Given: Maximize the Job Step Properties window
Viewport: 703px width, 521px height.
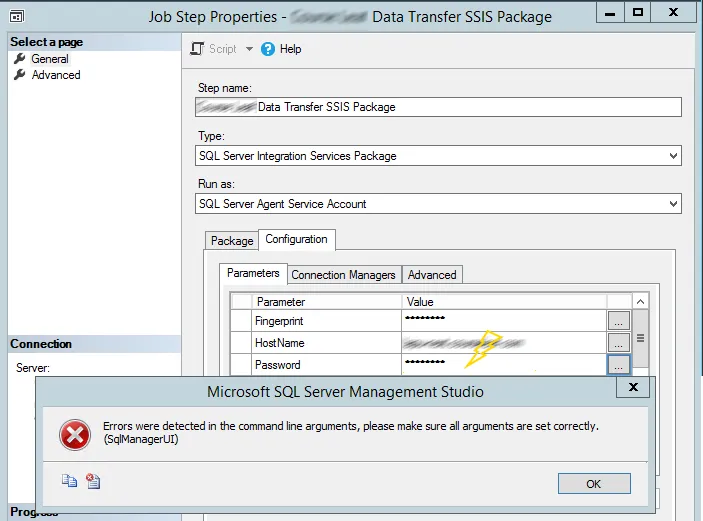Looking at the screenshot, I should tap(638, 12).
